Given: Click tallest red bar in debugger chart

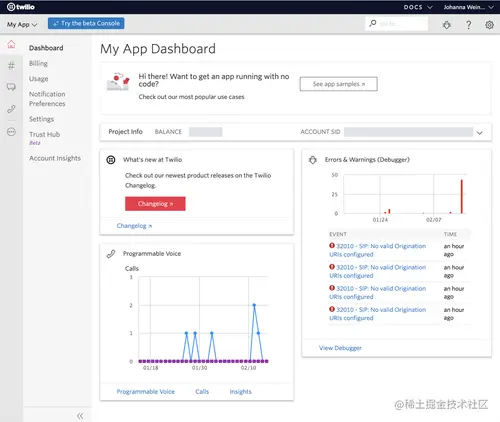Looking at the screenshot, I should click(462, 196).
